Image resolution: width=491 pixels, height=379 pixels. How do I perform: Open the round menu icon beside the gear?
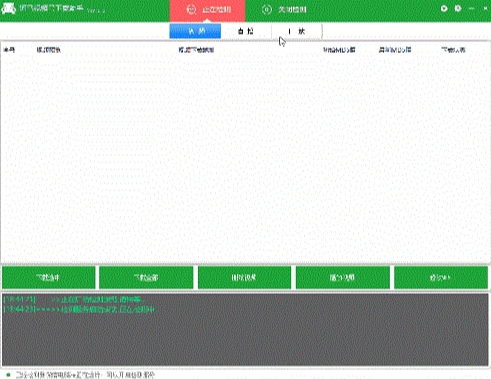(444, 8)
